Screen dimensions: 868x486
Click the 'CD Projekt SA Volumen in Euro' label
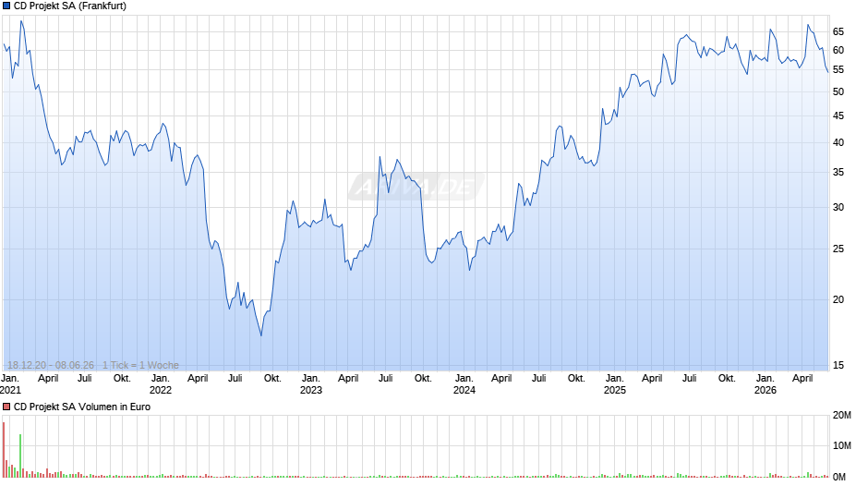82,407
